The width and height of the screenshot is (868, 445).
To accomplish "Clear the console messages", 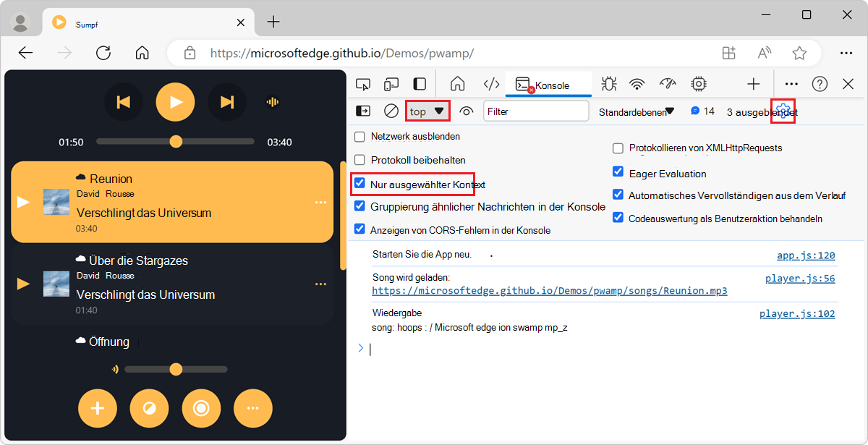I will click(x=391, y=111).
